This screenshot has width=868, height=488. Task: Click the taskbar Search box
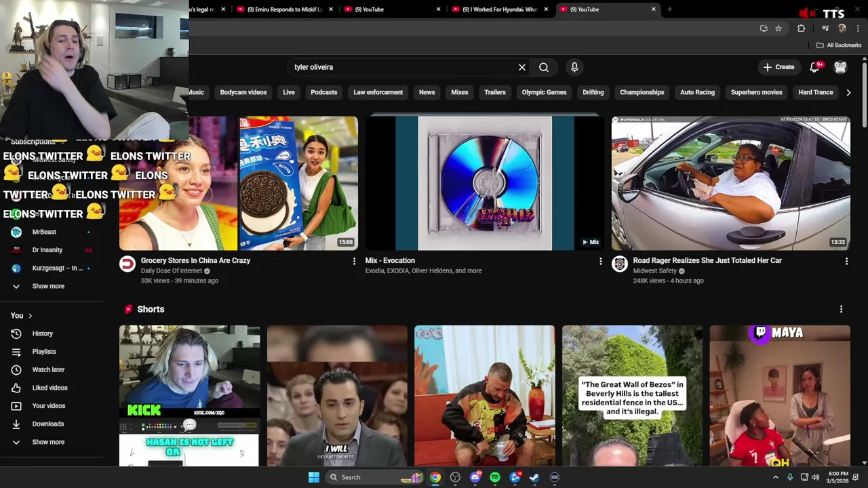pos(373,477)
